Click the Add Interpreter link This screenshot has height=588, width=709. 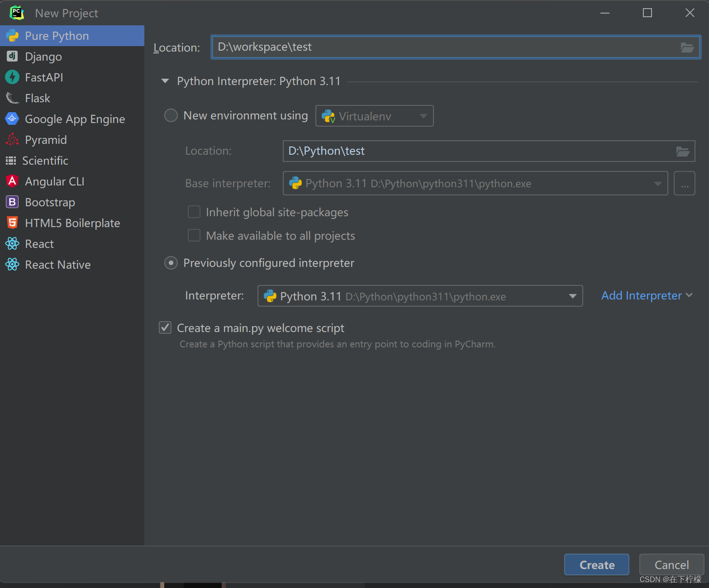pos(641,295)
